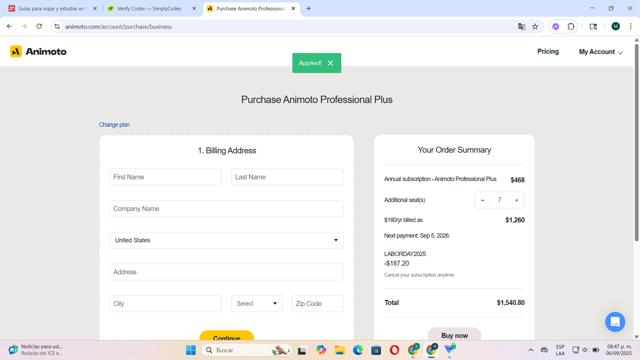
Task: Click the purple extension icon
Action: point(556,27)
